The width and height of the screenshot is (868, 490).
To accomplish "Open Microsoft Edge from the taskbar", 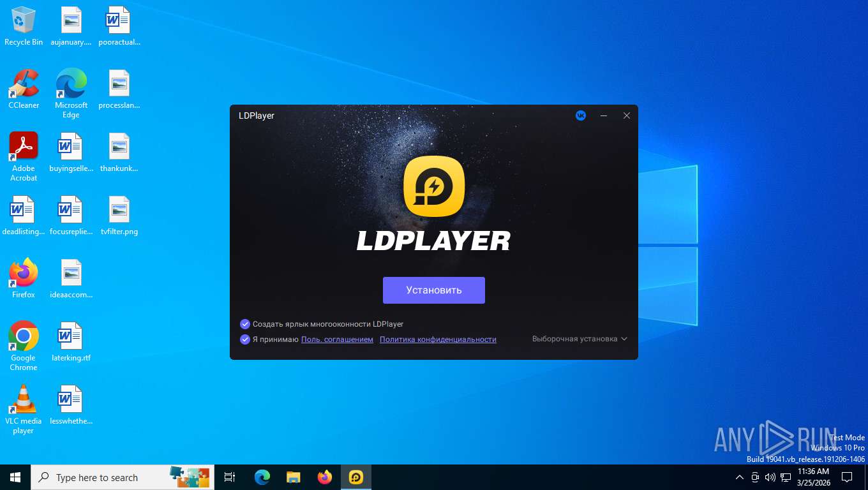I will 262,477.
